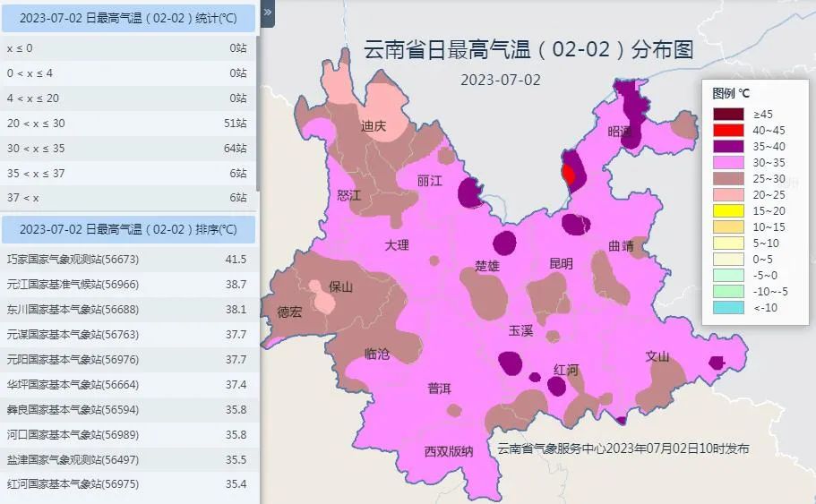Select the '30 < x ≤ 35' row with 64站
The height and width of the screenshot is (504, 816).
pos(127,149)
